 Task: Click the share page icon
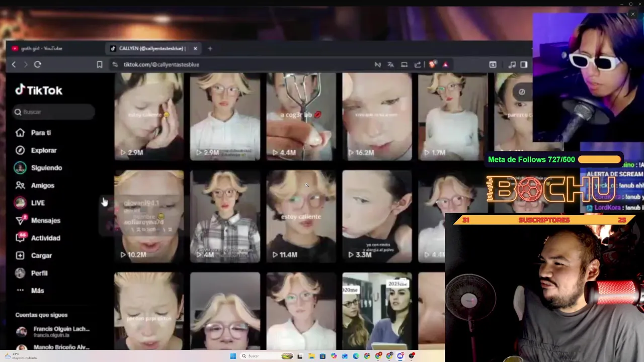click(x=418, y=64)
